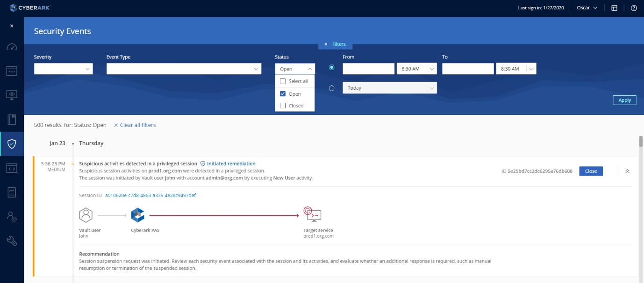Click the 5:36:28 PM MEDIUM timestamp

[53, 167]
